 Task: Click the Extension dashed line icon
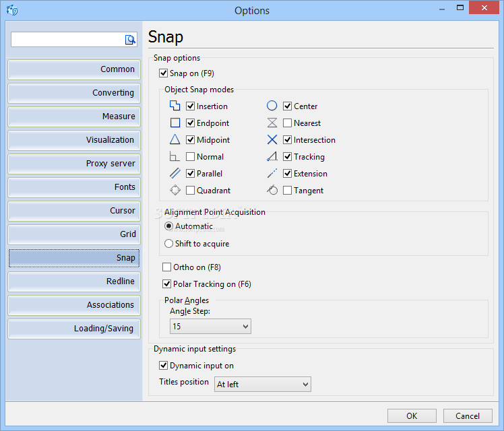(x=272, y=174)
